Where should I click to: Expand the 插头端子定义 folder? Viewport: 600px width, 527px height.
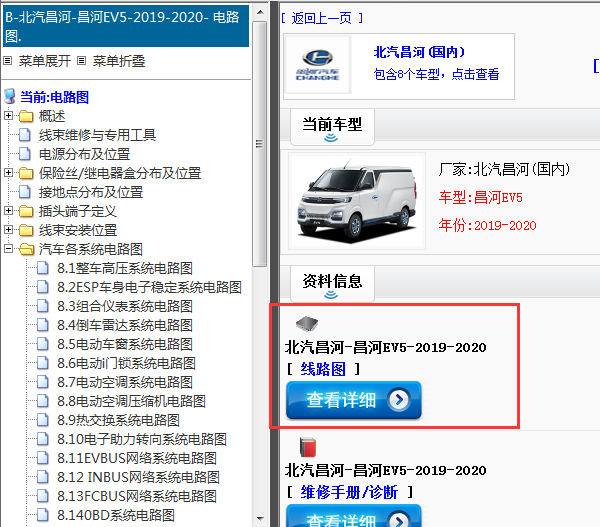point(8,210)
